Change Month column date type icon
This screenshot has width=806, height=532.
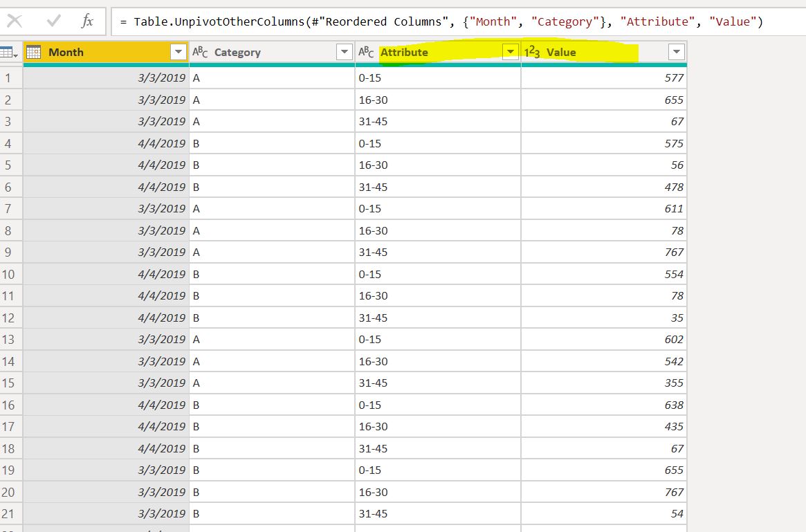click(34, 53)
